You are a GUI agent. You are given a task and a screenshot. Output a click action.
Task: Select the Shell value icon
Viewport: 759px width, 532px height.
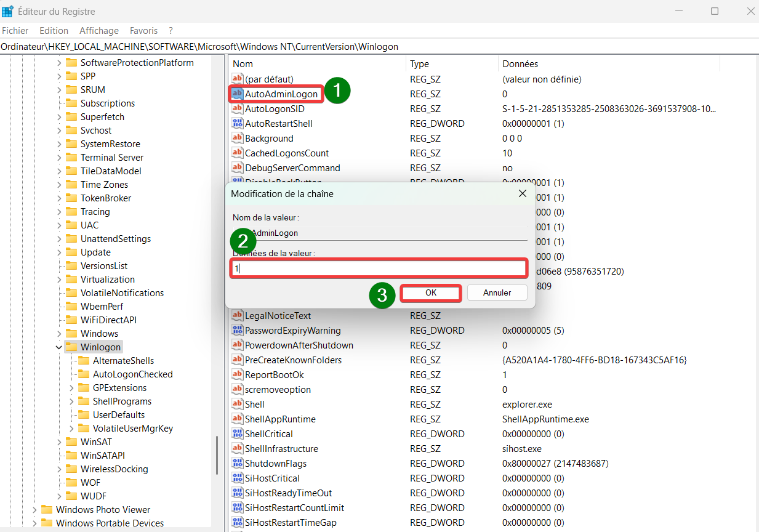click(238, 404)
